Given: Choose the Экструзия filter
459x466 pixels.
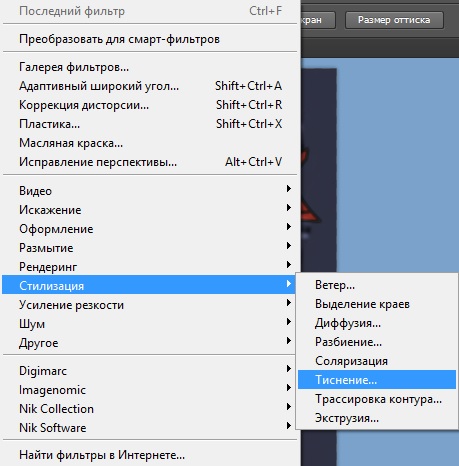Looking at the screenshot, I should point(377,418).
